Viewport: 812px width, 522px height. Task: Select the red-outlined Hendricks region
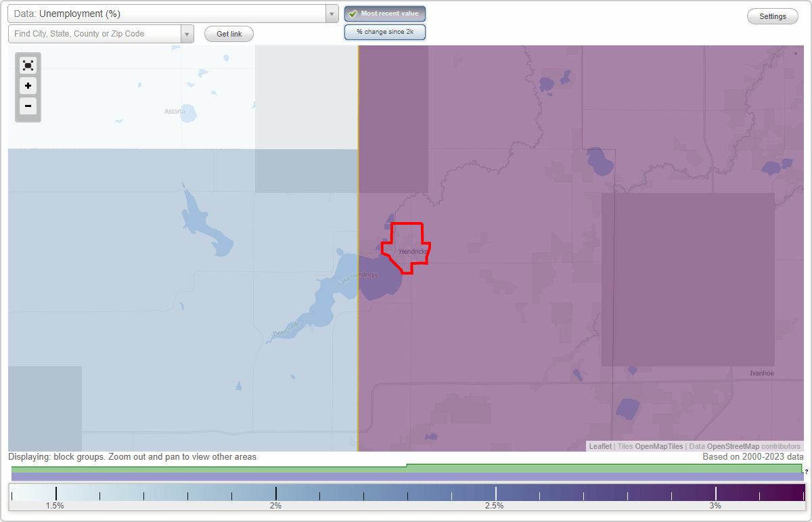[406, 247]
